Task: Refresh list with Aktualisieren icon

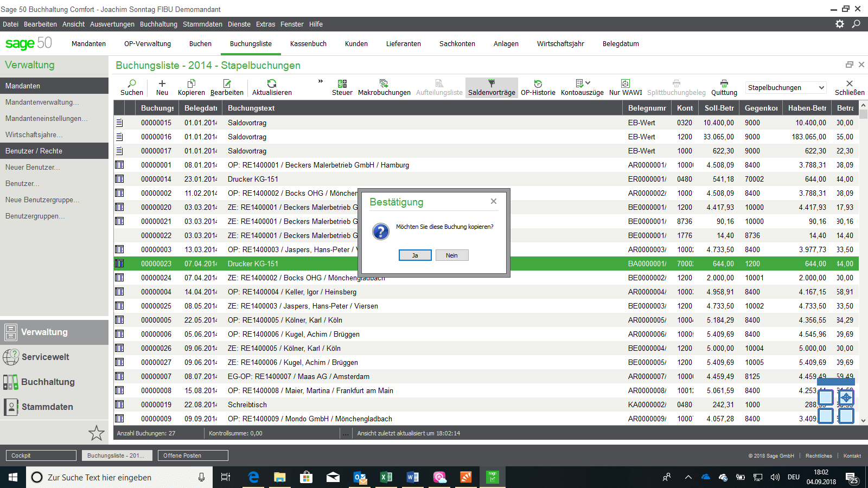Action: point(272,84)
